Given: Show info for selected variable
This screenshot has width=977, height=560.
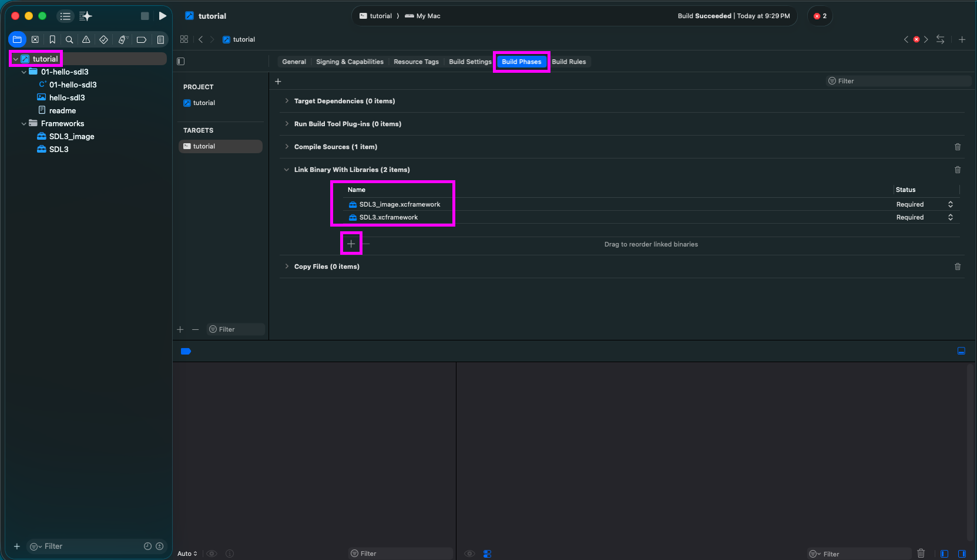Looking at the screenshot, I should (x=230, y=554).
